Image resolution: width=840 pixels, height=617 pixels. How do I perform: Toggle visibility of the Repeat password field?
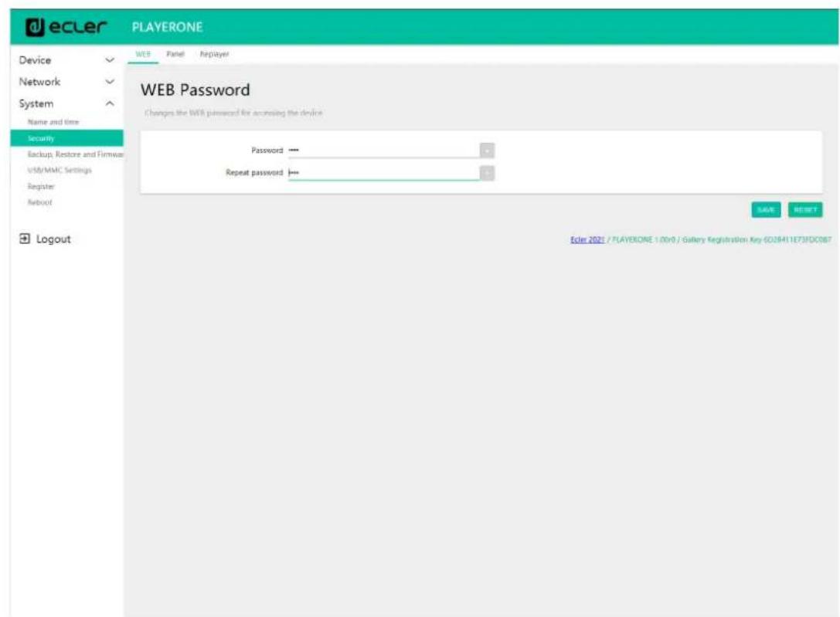point(487,174)
